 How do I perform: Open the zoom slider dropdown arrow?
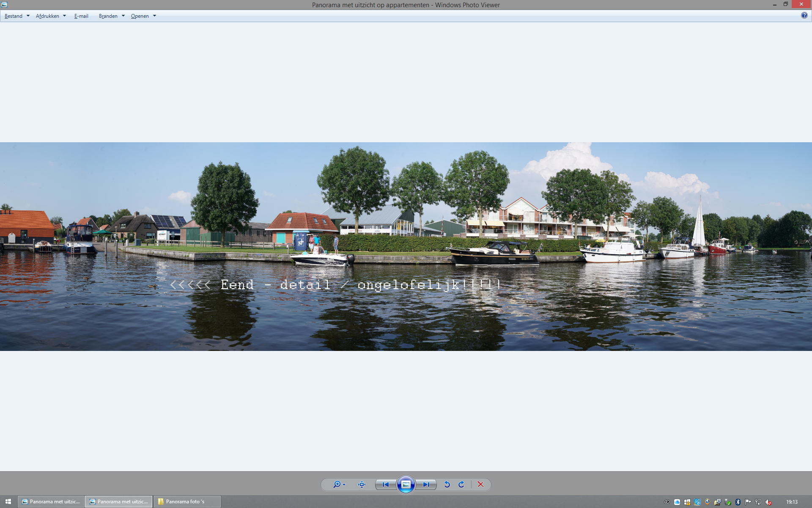click(344, 485)
